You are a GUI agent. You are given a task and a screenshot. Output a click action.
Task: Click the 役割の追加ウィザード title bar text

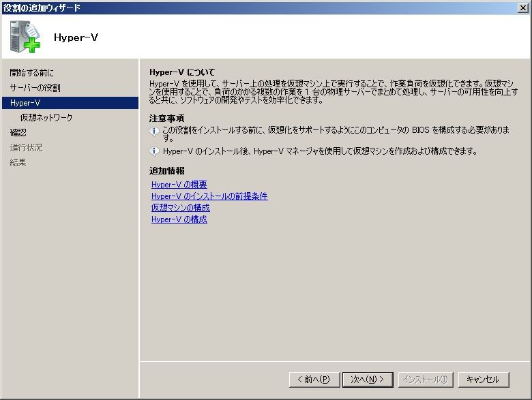(x=42, y=7)
